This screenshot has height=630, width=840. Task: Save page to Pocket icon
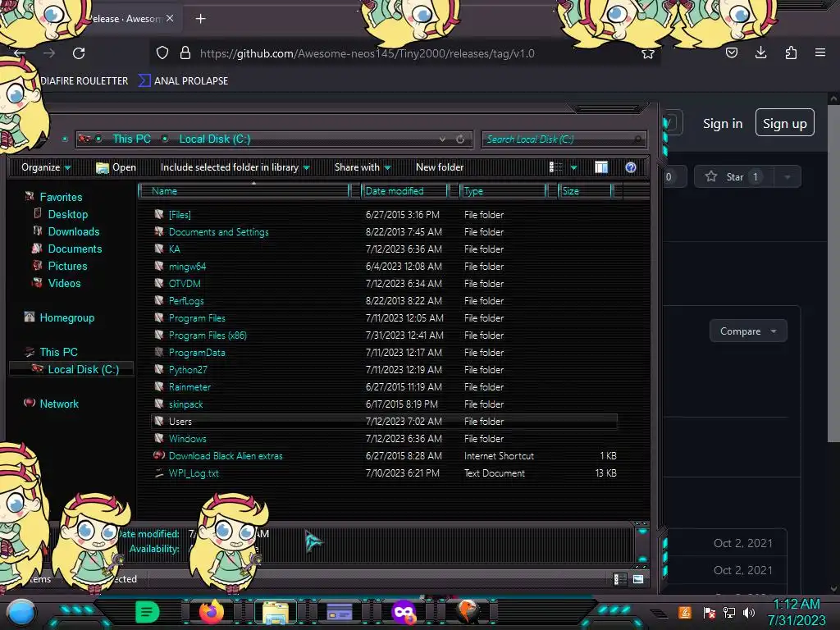731,52
